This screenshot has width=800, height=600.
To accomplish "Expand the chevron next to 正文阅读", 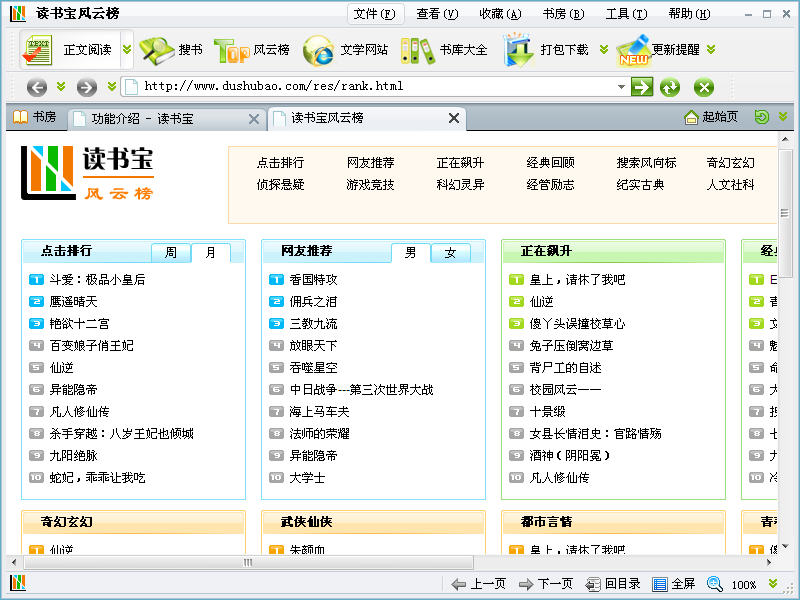I will pyautogui.click(x=126, y=49).
